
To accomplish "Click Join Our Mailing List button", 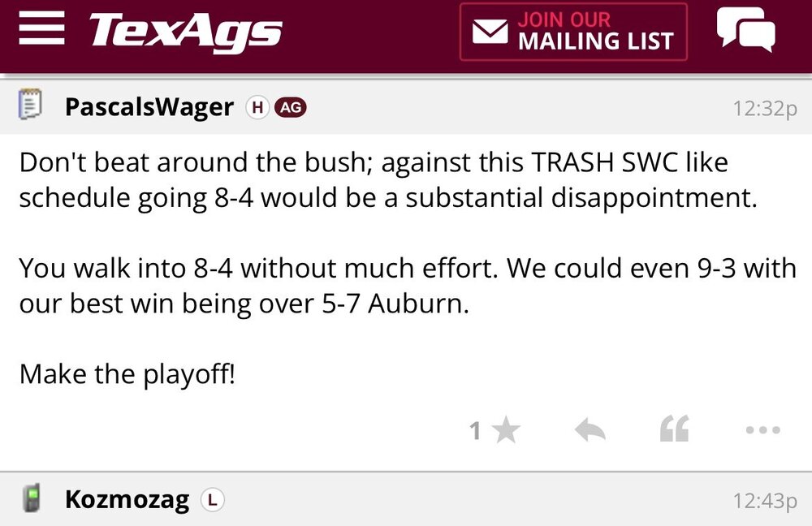I will [x=573, y=32].
